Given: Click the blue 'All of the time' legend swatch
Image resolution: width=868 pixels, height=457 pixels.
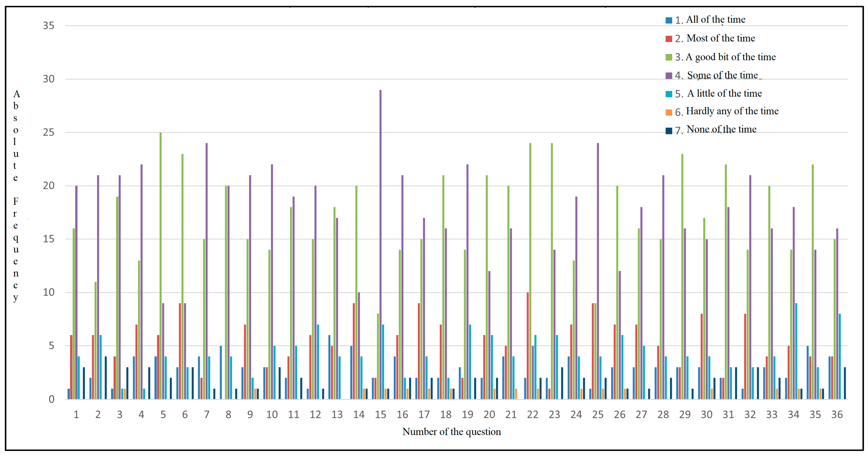Looking at the screenshot, I should click(x=669, y=20).
